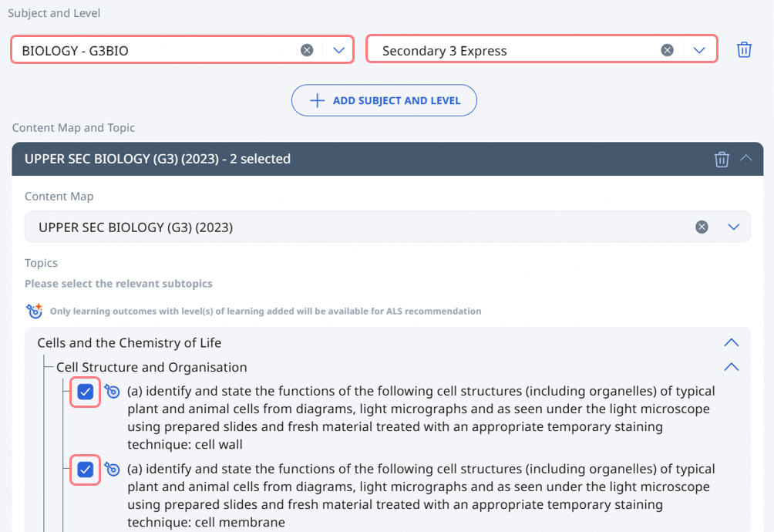Delete the UPPER SEC BIOLOGY content map section
Image resolution: width=774 pixels, height=532 pixels.
pyautogui.click(x=722, y=159)
